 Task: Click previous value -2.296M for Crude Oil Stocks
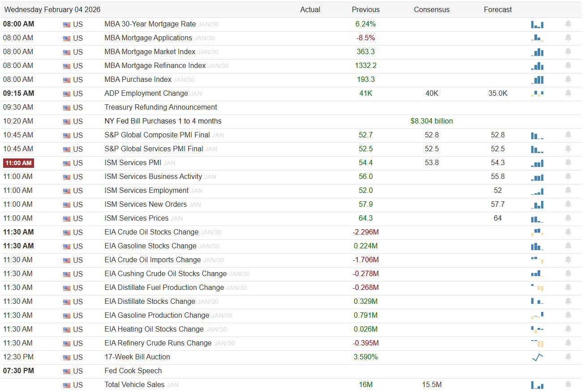point(366,232)
